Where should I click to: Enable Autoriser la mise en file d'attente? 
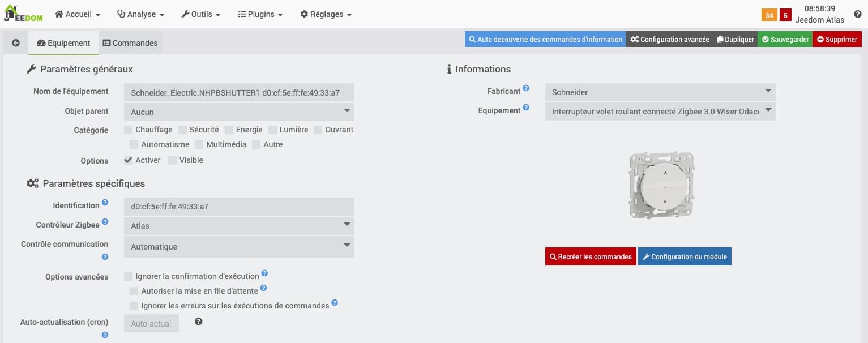click(x=134, y=291)
